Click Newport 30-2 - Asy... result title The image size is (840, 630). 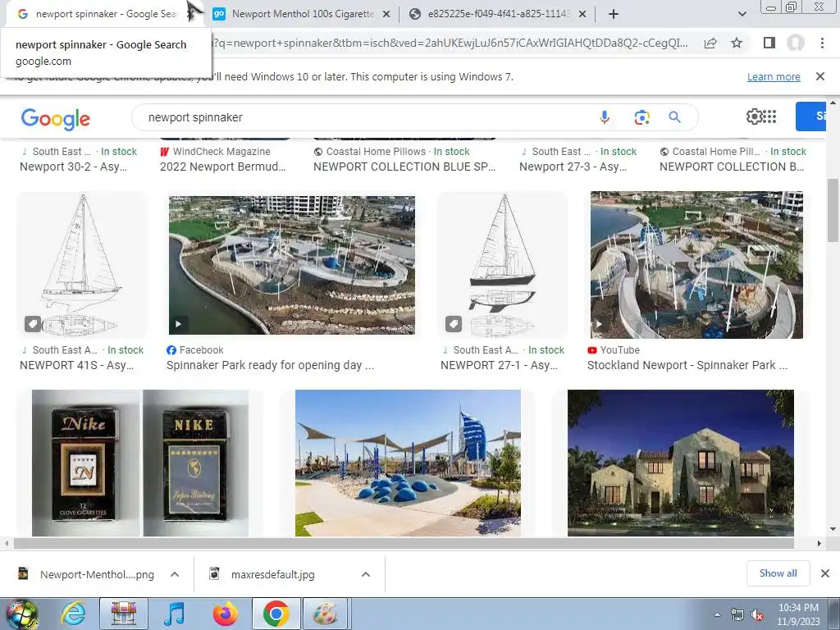pos(73,167)
